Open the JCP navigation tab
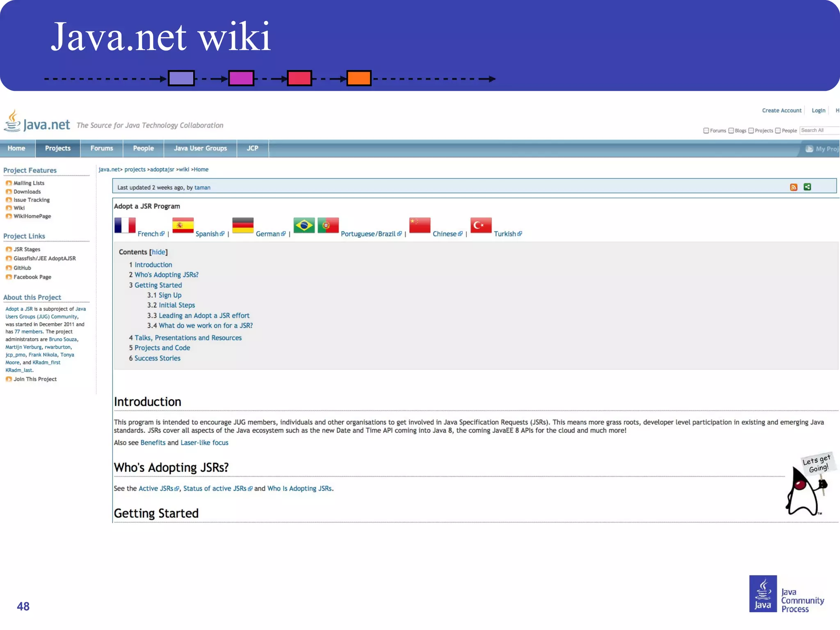Viewport: 840px width, 630px height. tap(253, 148)
